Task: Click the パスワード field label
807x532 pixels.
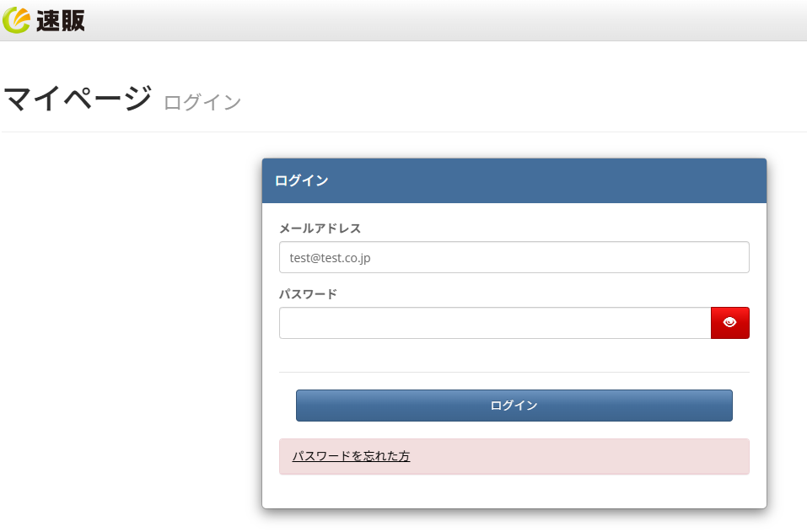Action: click(308, 293)
